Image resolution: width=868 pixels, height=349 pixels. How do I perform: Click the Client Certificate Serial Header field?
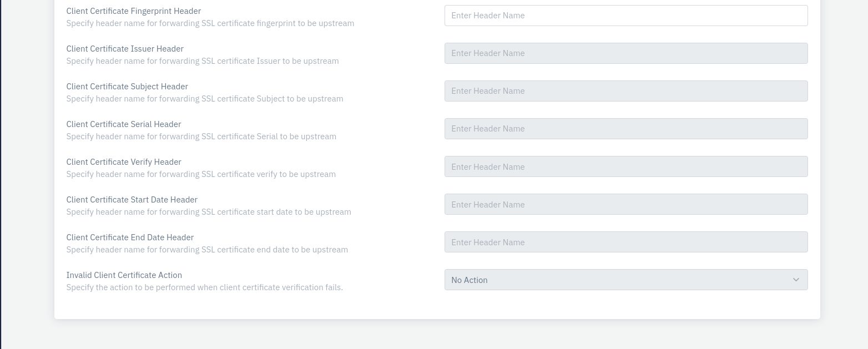point(625,129)
